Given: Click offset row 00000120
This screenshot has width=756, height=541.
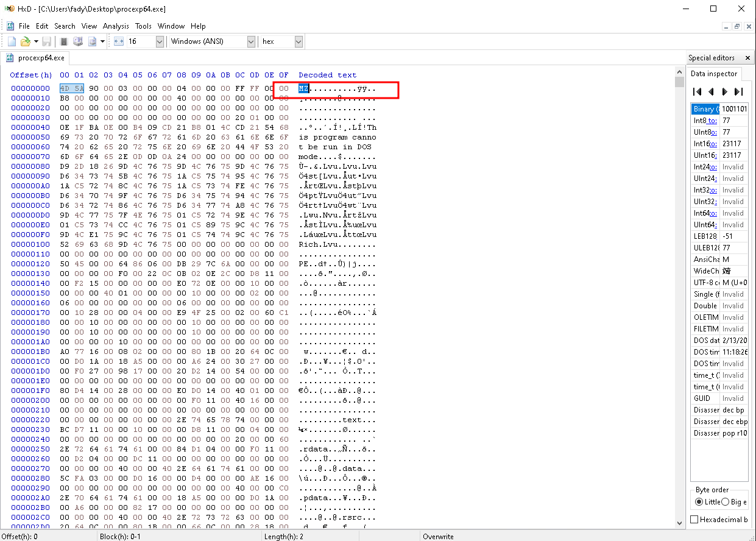Looking at the screenshot, I should point(30,264).
